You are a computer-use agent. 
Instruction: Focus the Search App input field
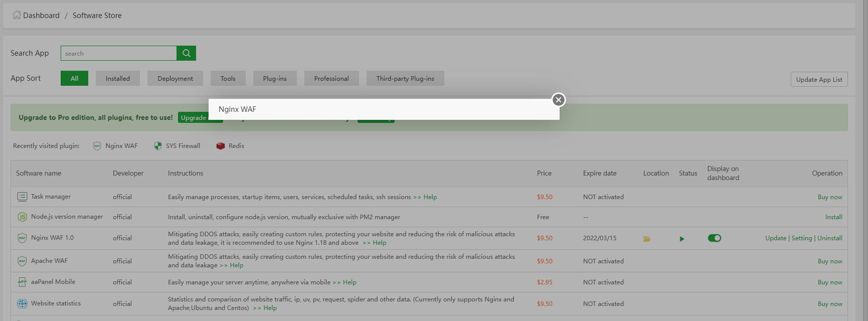click(119, 53)
